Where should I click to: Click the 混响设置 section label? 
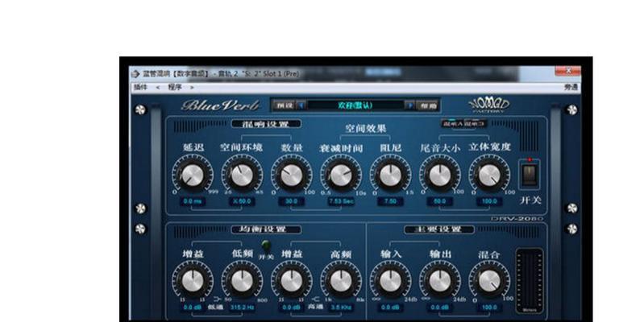(266, 124)
